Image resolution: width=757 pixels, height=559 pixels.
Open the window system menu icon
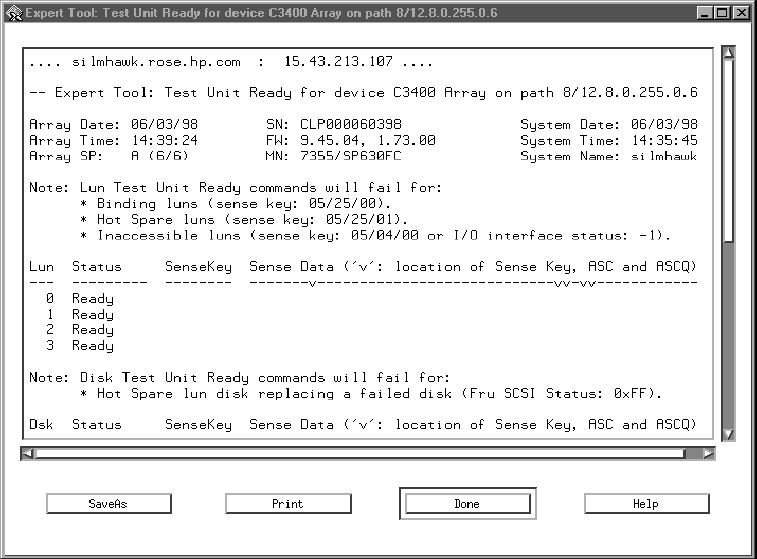tap(13, 13)
